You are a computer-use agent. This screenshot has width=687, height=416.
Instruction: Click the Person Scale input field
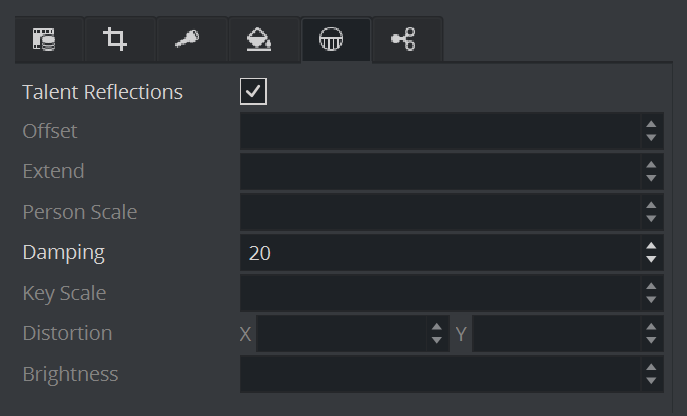(440, 212)
